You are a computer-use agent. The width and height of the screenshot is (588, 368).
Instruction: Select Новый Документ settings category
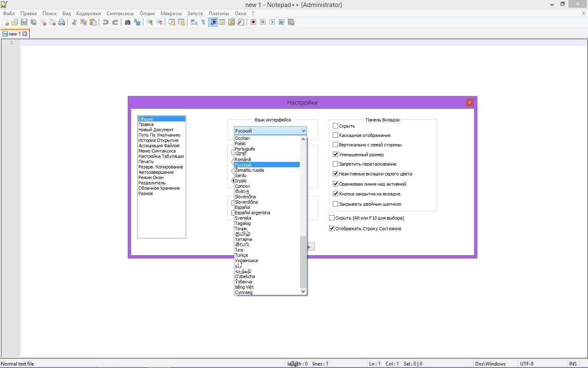[161, 130]
